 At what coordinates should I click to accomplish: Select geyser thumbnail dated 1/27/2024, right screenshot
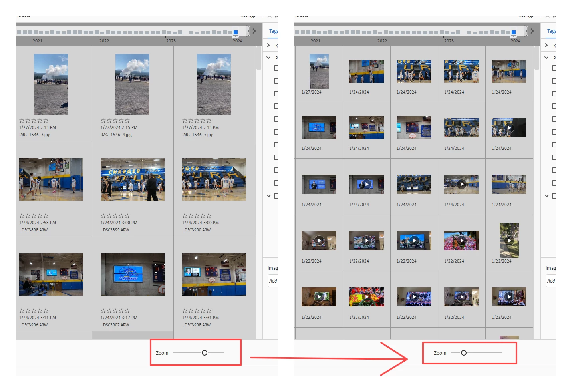pos(319,72)
